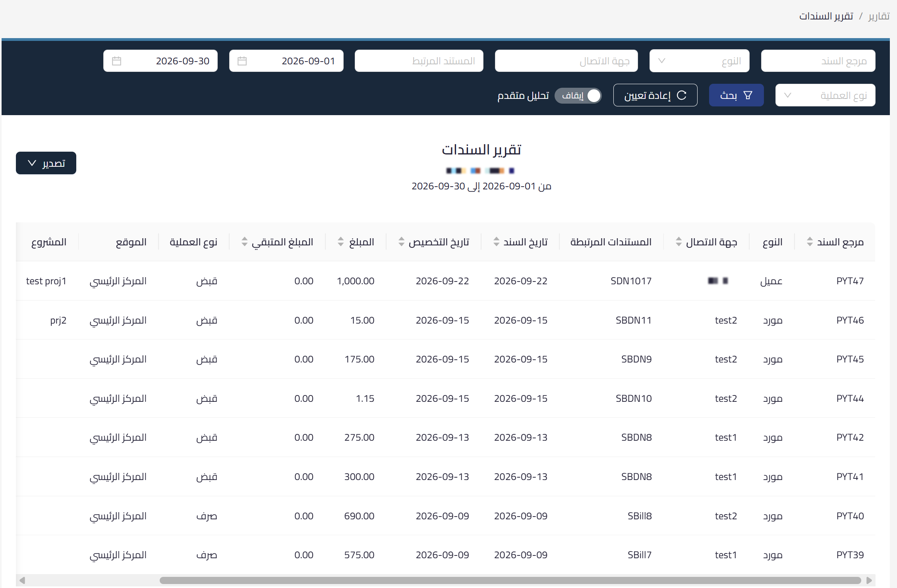Click SBDN10 linked document cell

(x=634, y=398)
